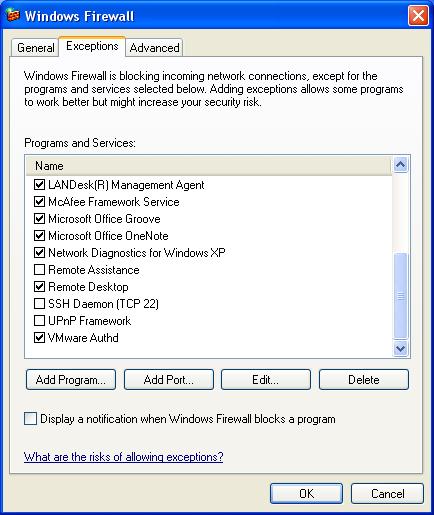Screen dimensions: 434x515
Task: Close the Windows Firewall dialog
Action: coord(418,16)
